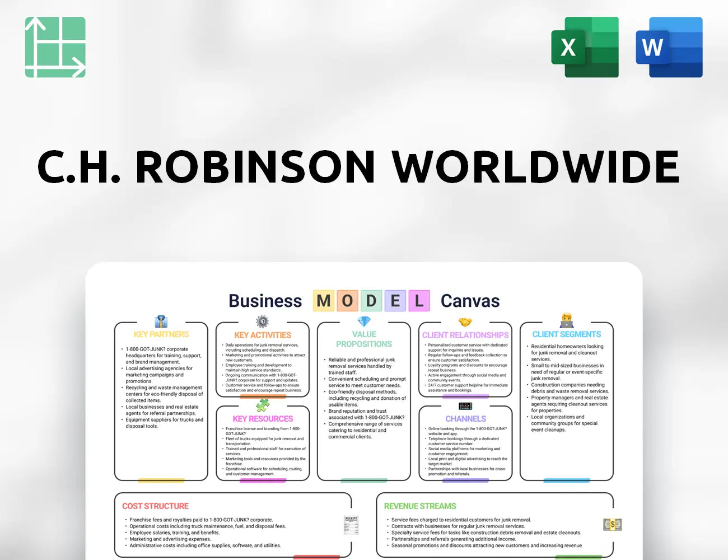
Task: Click the C.H. ROBINSON WORLDWIDE title
Action: coord(358,166)
